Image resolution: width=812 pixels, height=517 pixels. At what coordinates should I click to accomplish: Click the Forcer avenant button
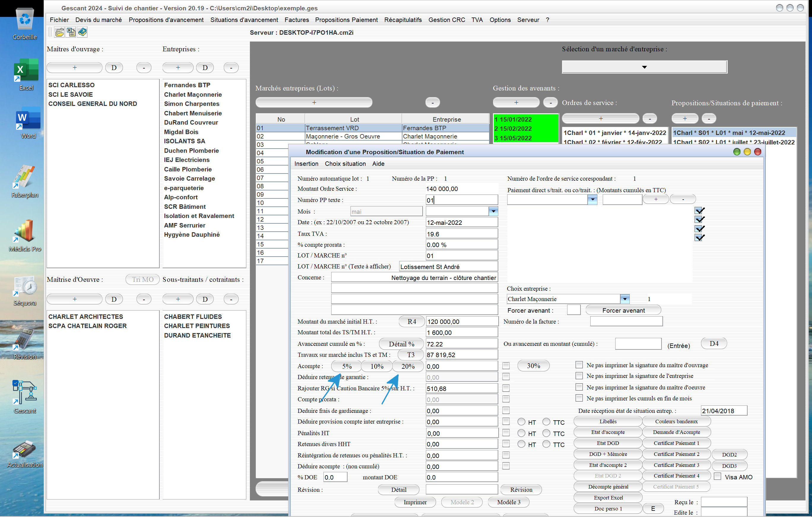[x=623, y=310]
